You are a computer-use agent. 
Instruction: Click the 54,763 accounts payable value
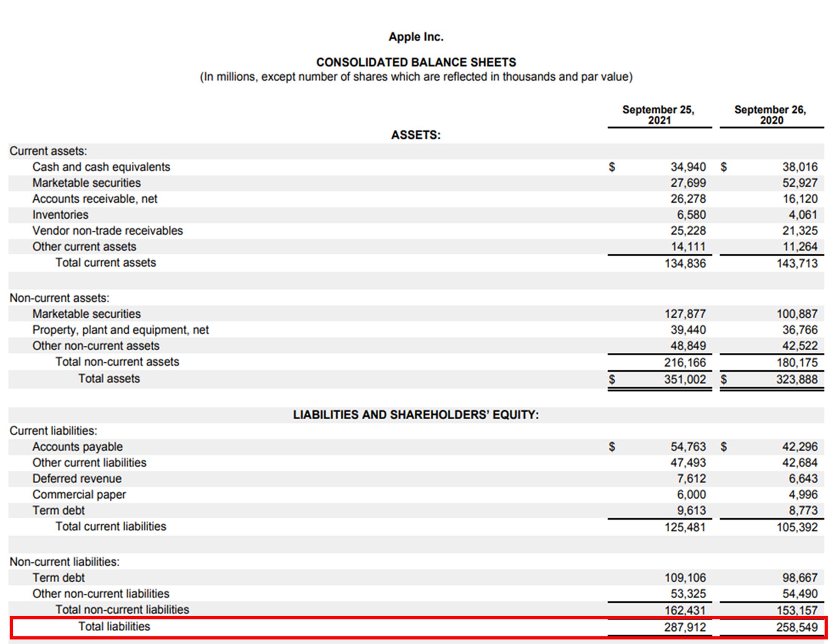click(x=688, y=447)
